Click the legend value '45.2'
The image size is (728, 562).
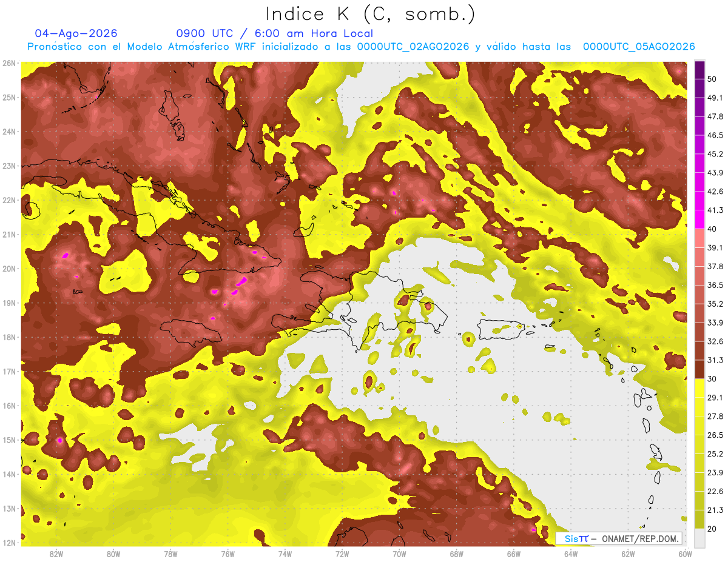715,154
